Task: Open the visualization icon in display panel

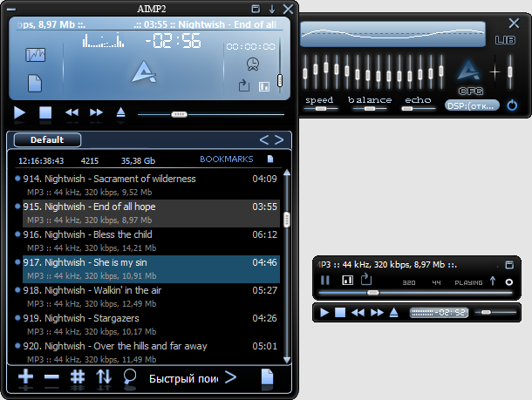Action: [35, 55]
